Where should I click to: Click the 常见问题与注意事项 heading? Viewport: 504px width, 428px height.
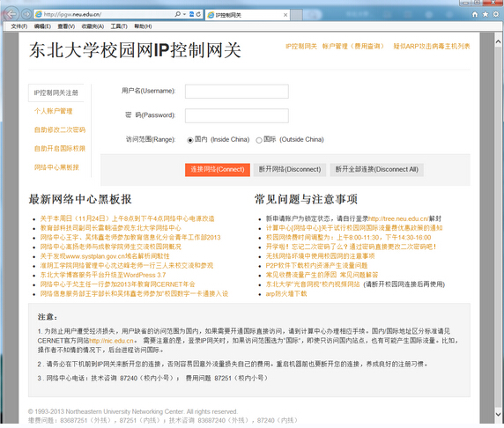306,199
